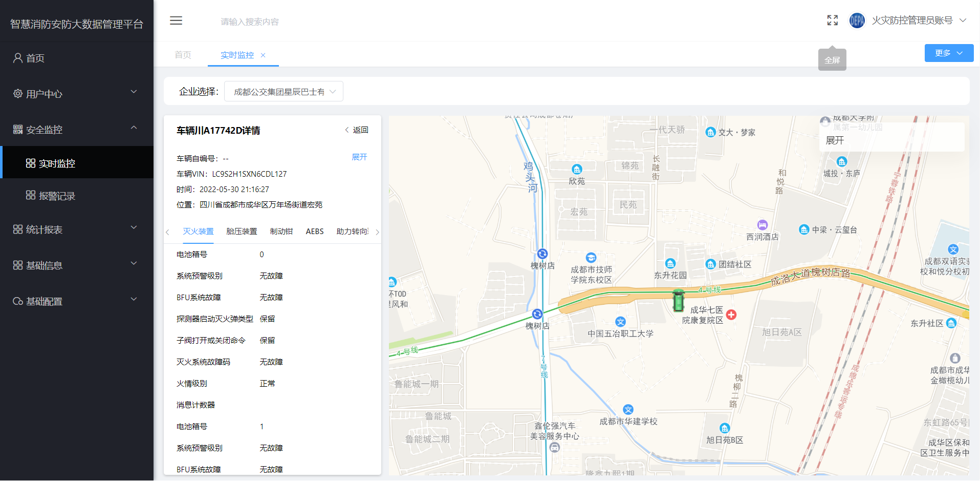The width and height of the screenshot is (980, 481).
Task: Click the hamburger menu collapse icon
Action: pos(176,20)
